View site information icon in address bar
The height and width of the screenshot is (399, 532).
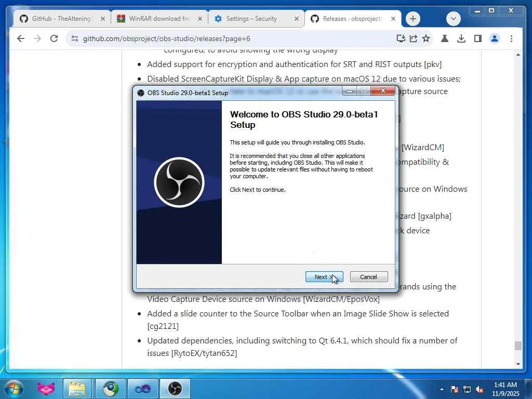pos(75,38)
